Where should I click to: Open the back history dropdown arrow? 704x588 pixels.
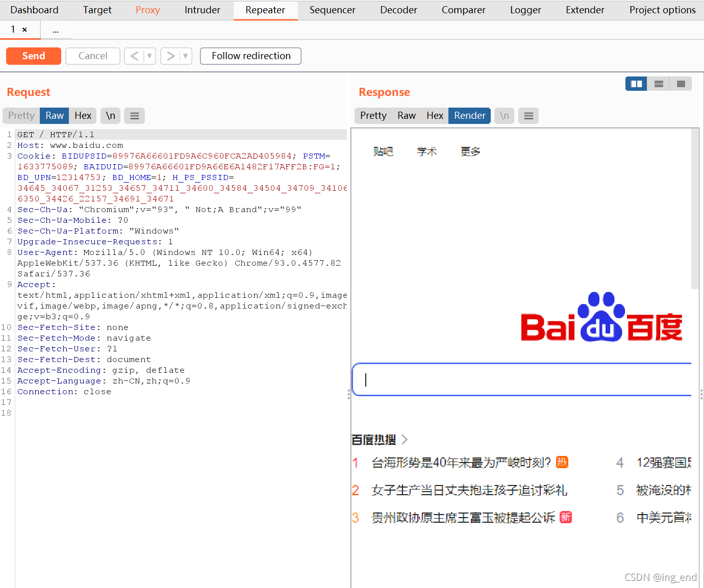pyautogui.click(x=149, y=56)
